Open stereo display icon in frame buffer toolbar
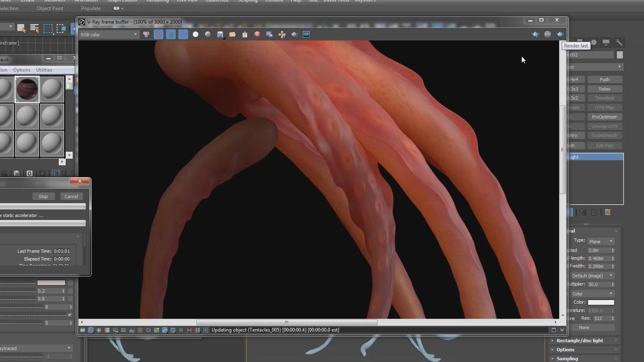 pyautogui.click(x=306, y=34)
